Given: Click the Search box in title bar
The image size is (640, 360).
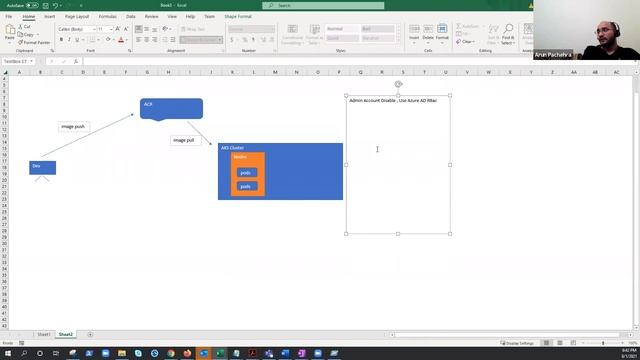Looking at the screenshot, I should pos(323,5).
